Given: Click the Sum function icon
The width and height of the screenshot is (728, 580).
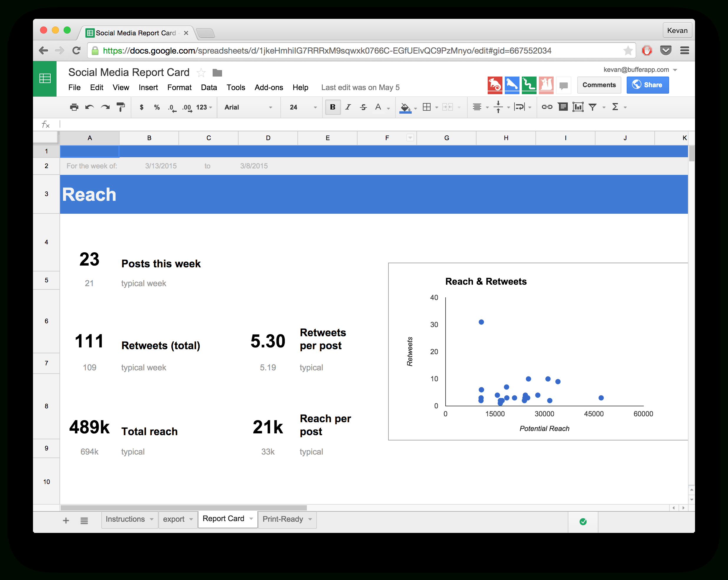Looking at the screenshot, I should 616,108.
